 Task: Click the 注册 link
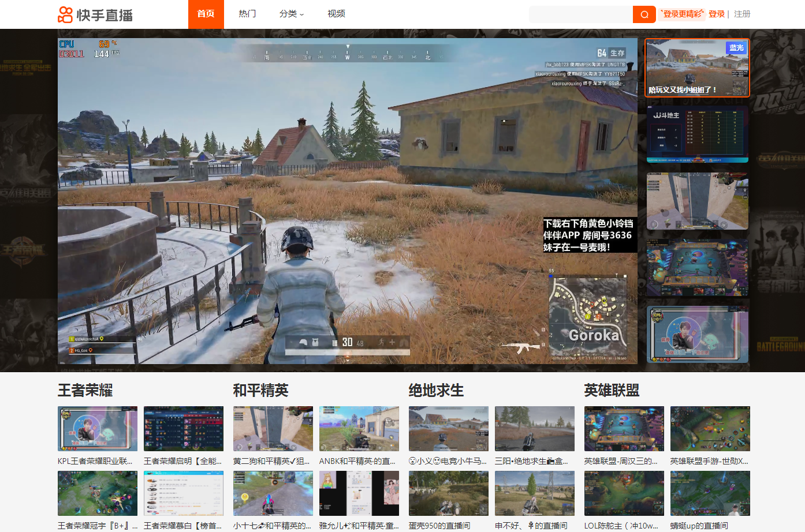(x=742, y=14)
